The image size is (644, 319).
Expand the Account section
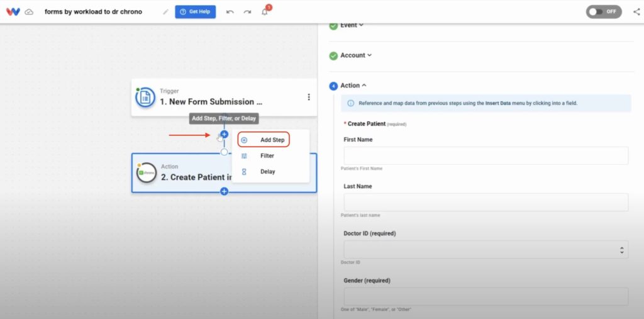[356, 55]
